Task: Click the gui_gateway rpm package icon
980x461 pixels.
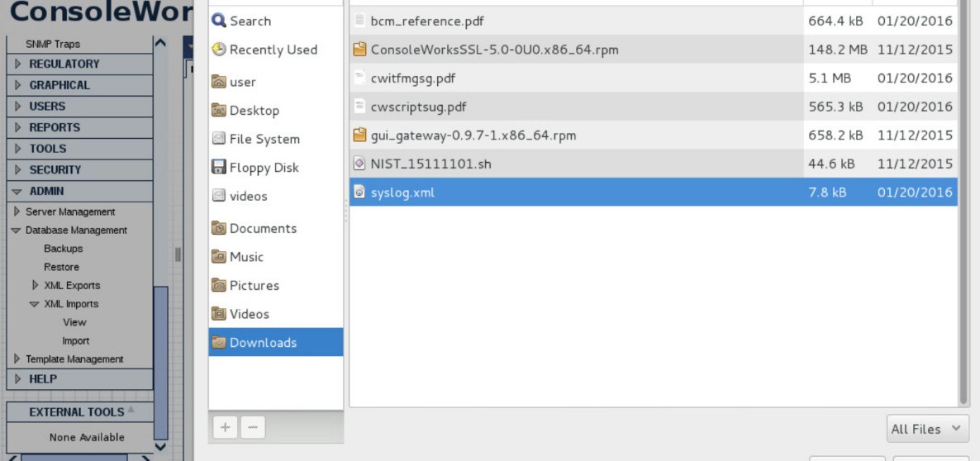Action: [x=359, y=135]
